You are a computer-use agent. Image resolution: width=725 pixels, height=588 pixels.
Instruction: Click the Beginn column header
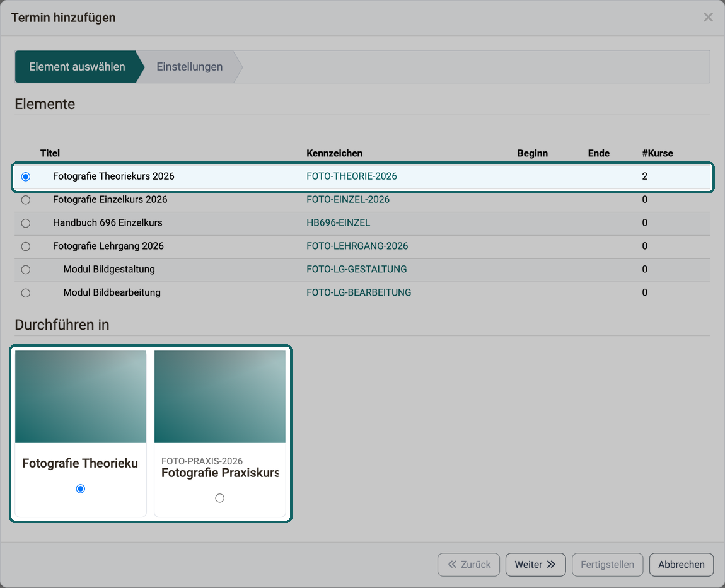(532, 153)
